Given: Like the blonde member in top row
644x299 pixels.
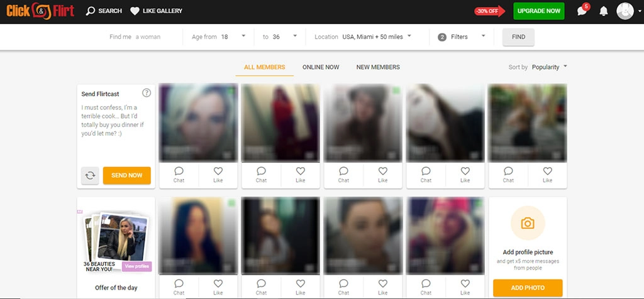Looking at the screenshot, I should coord(218,175).
